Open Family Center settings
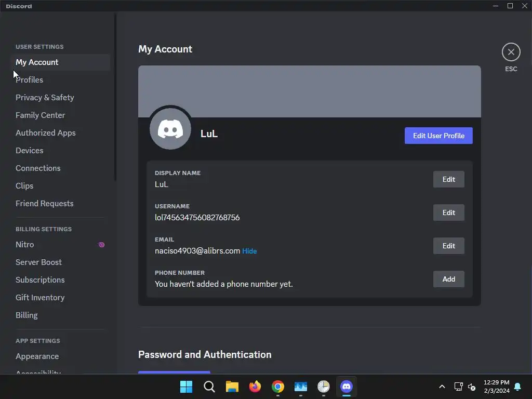 pyautogui.click(x=60, y=115)
